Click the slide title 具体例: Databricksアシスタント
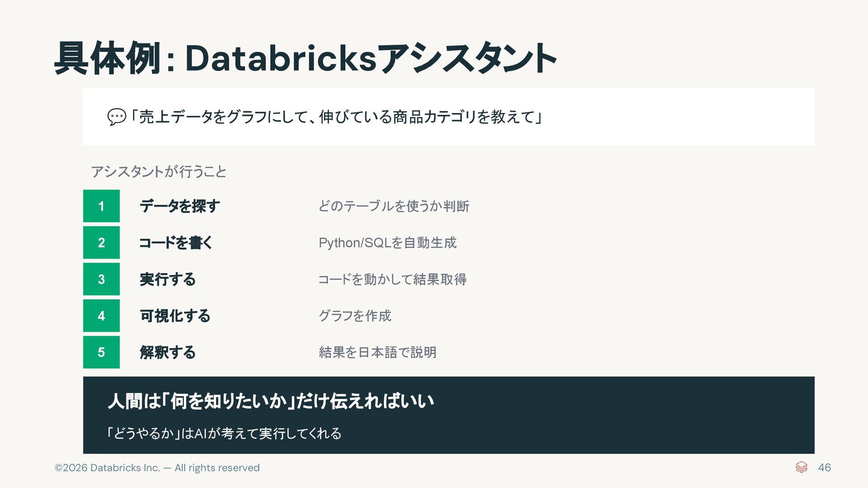This screenshot has height=488, width=868. pyautogui.click(x=305, y=58)
